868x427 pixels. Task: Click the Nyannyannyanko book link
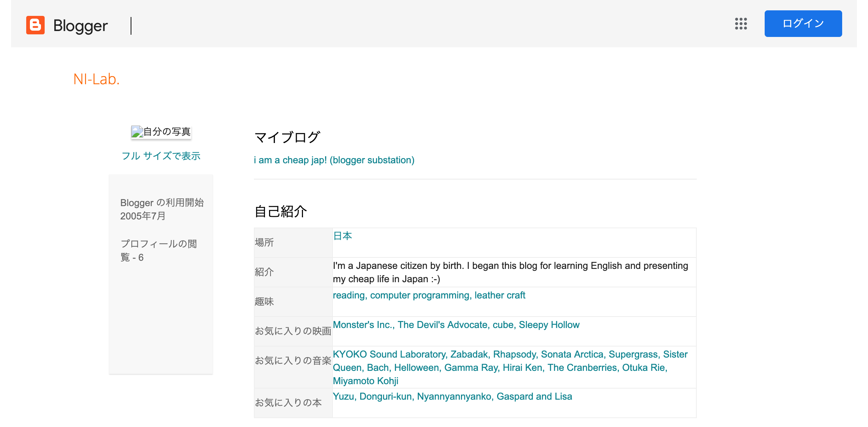[x=454, y=396]
